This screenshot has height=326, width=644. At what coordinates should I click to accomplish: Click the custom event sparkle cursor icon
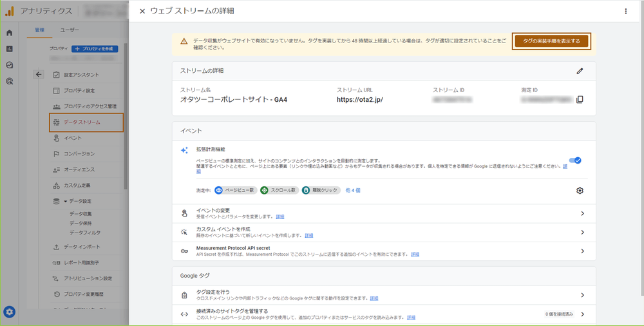[x=184, y=233]
